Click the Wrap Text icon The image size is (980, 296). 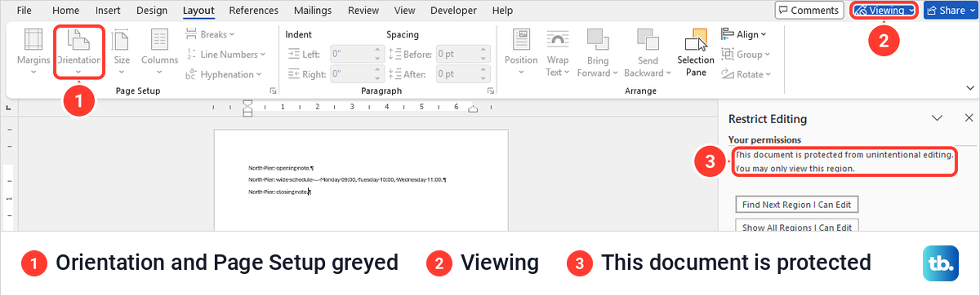[558, 40]
